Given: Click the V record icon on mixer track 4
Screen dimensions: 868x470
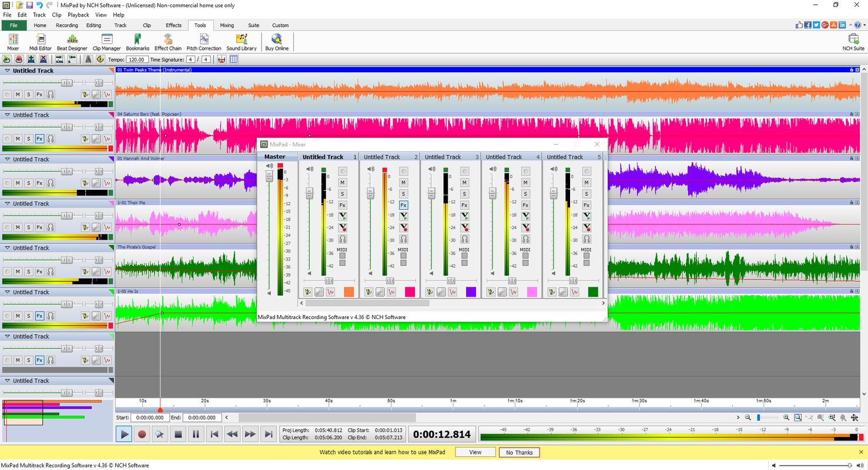Looking at the screenshot, I should pyautogui.click(x=526, y=227).
